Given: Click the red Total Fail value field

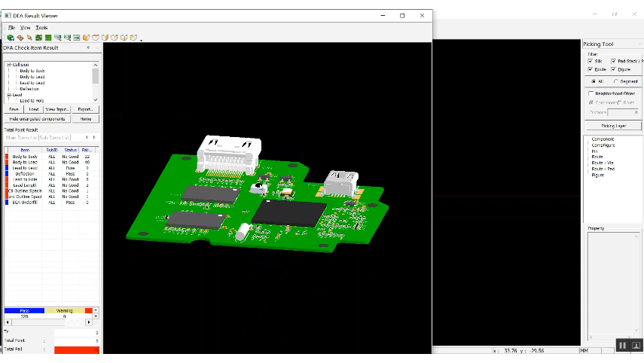Looking at the screenshot, I should tap(77, 350).
